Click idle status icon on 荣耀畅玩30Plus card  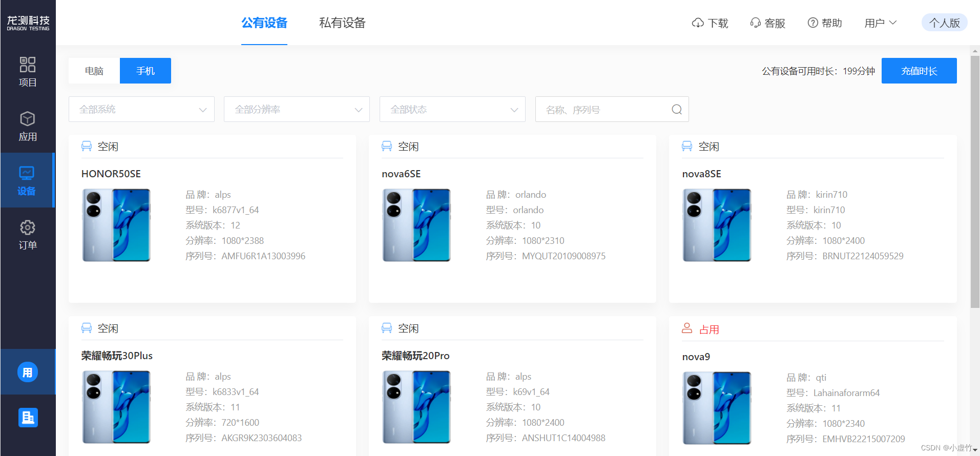(x=87, y=328)
